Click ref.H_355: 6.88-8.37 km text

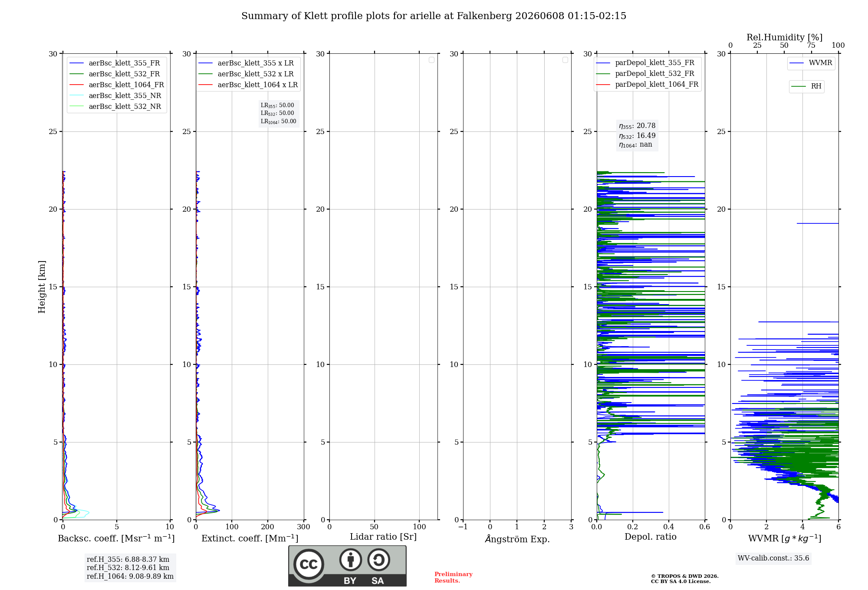tap(128, 560)
